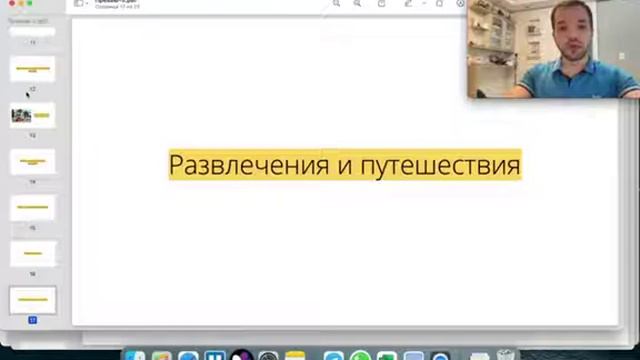Open the yellow Notes app in Dock
The width and height of the screenshot is (640, 360).
[x=295, y=355]
